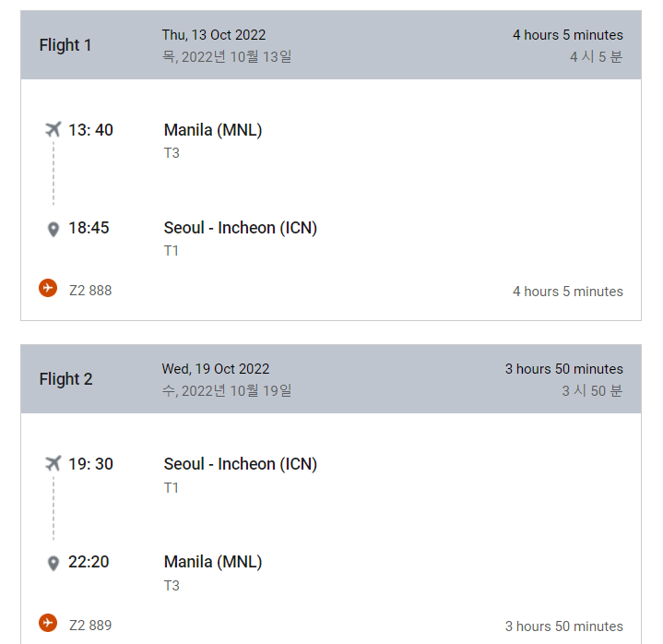
Task: Select the Flight 2 header title
Action: 66,379
